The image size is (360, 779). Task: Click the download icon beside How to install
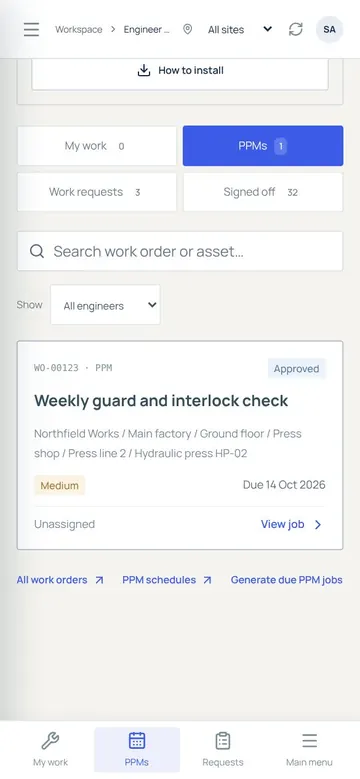pos(144,71)
